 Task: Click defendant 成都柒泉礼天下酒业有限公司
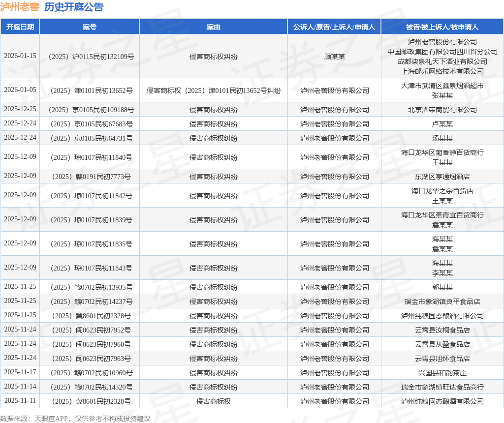point(442,61)
